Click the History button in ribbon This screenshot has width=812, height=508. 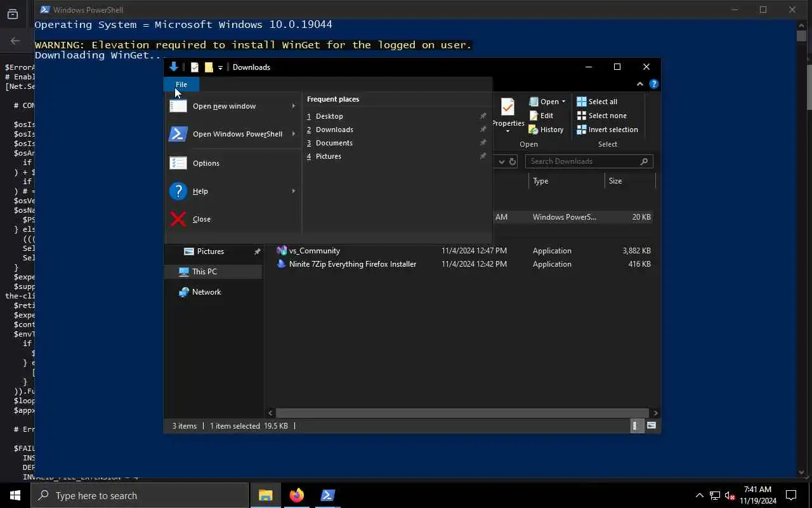coord(546,130)
